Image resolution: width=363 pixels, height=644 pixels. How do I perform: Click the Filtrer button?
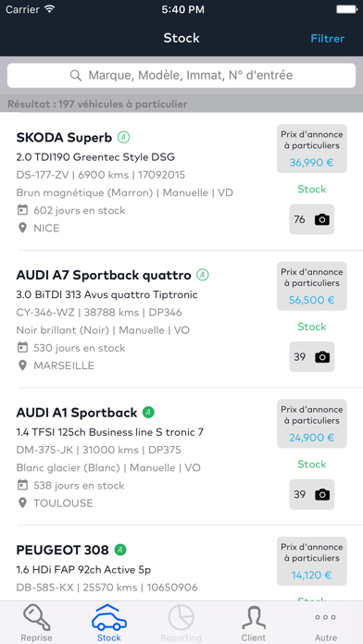pyautogui.click(x=327, y=39)
